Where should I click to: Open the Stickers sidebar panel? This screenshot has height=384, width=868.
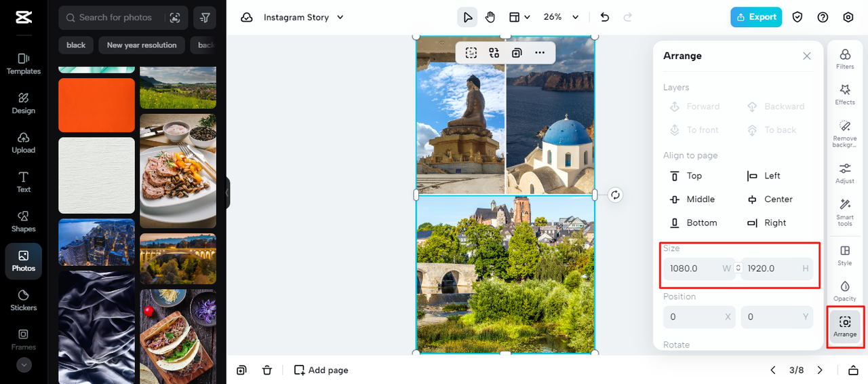[24, 300]
